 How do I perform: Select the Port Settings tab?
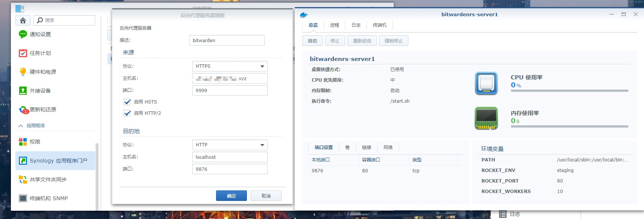pos(324,148)
